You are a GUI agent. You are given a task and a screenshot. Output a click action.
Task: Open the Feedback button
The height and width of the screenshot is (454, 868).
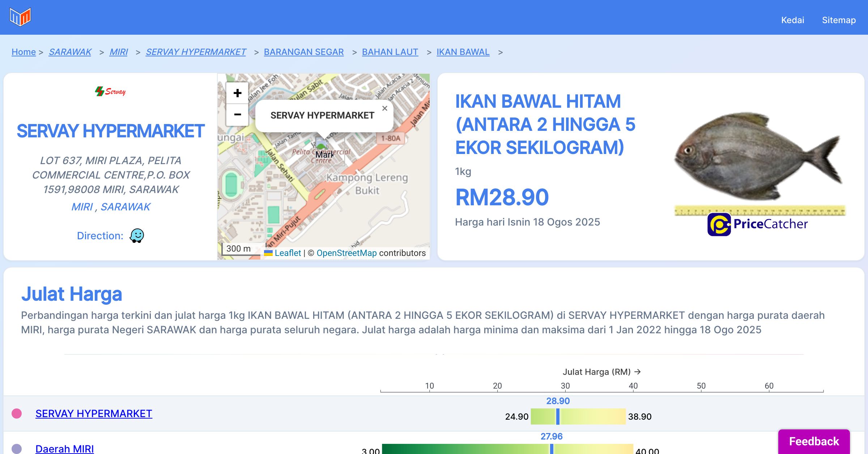click(814, 441)
